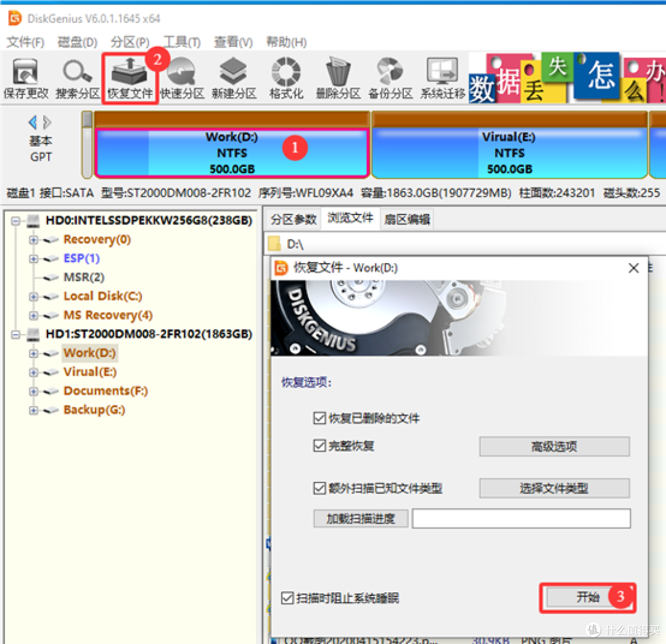
Task: Click the DiskGenius app logo in title bar
Action: coord(15,18)
